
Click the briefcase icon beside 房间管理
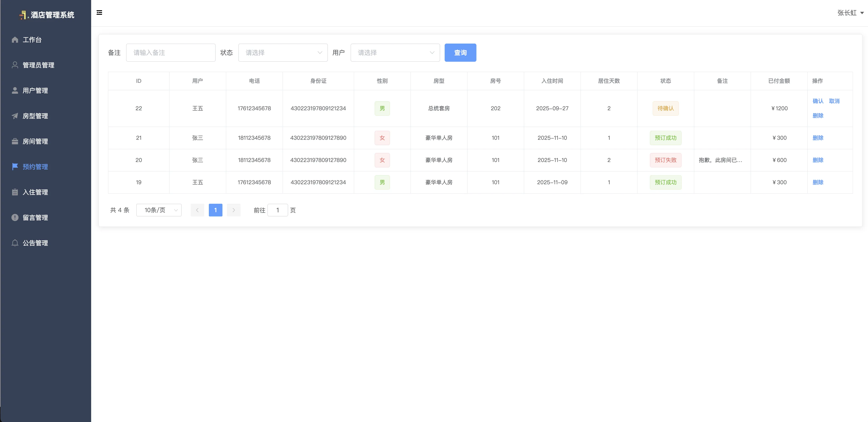[x=15, y=141]
